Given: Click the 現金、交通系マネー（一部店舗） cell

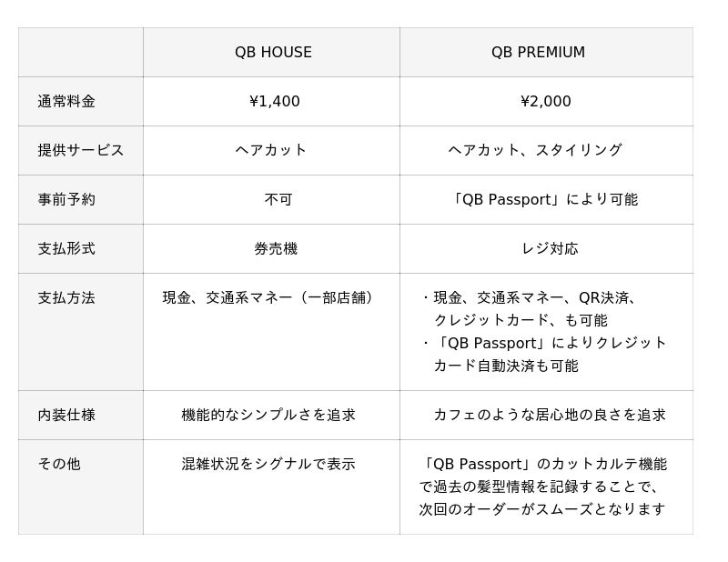Looking at the screenshot, I should (269, 298).
